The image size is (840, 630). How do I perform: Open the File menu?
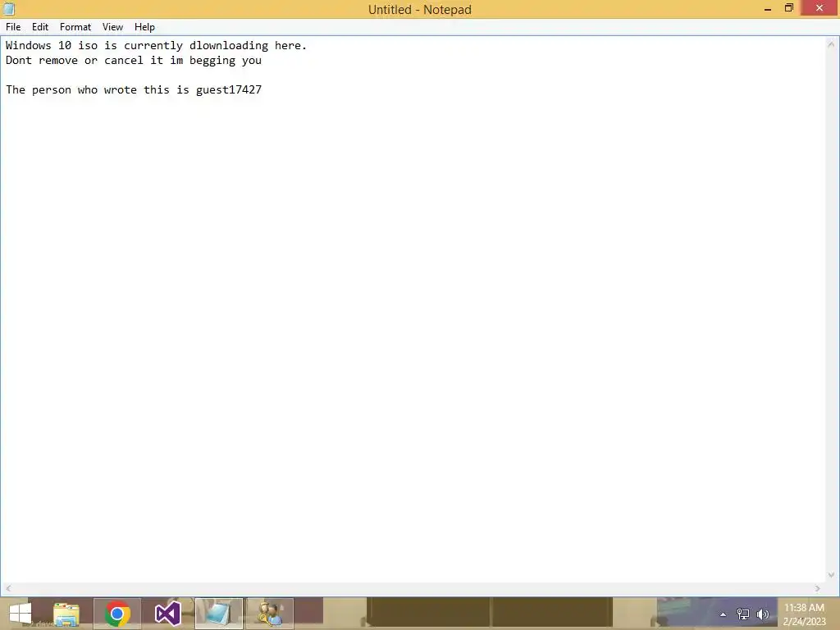(13, 27)
